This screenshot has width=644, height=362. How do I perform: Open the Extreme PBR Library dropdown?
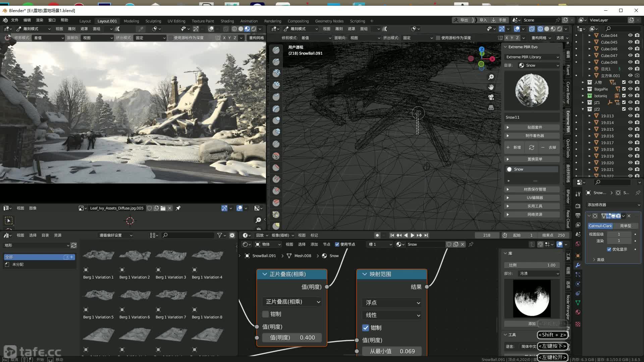[532, 57]
